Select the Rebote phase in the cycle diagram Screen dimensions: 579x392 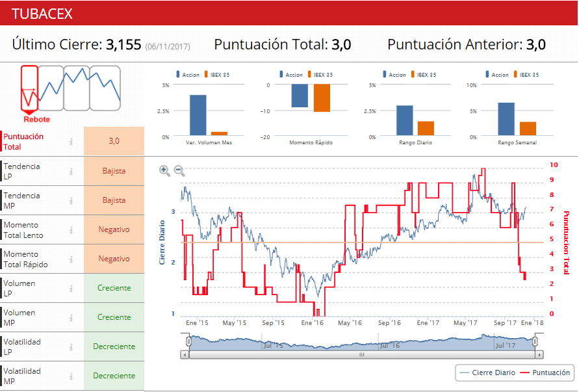29,88
